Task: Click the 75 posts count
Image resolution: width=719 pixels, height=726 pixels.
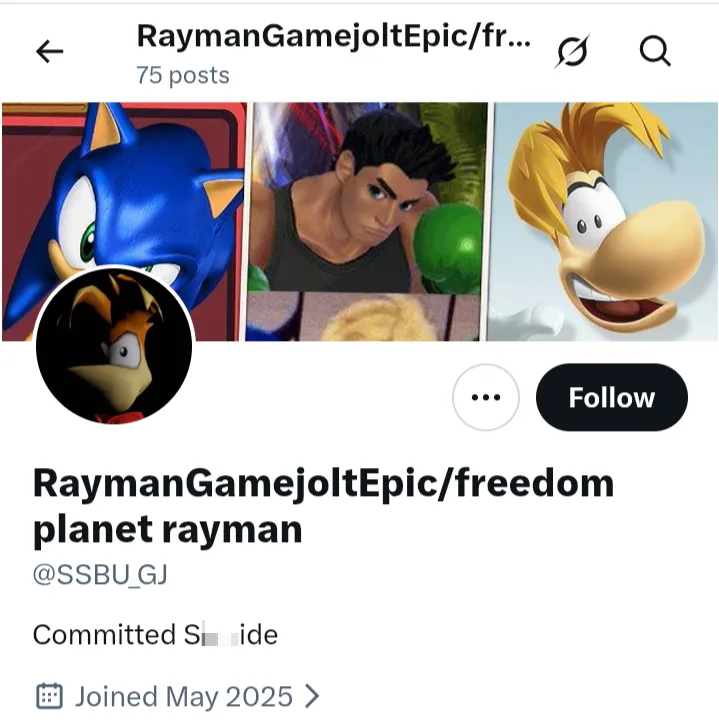Action: point(183,75)
